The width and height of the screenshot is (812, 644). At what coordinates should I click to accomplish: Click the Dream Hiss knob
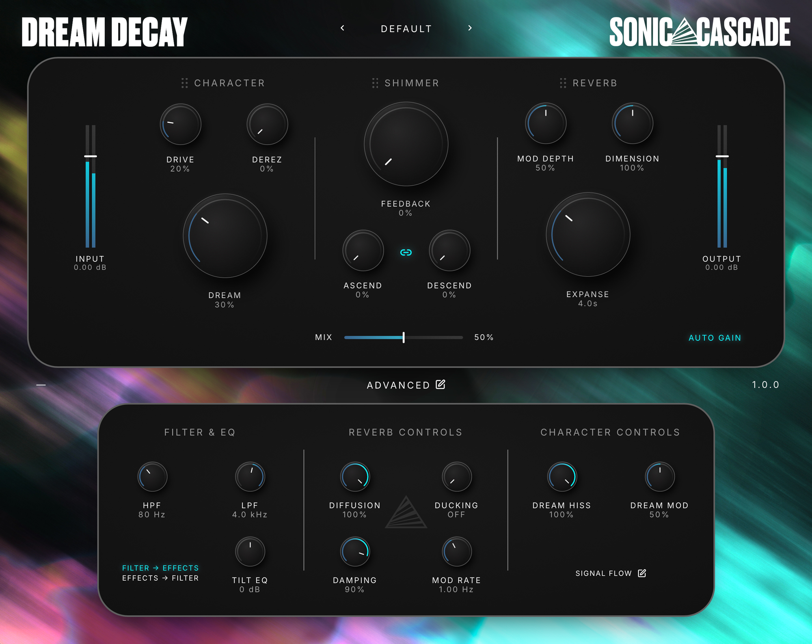[x=562, y=477]
